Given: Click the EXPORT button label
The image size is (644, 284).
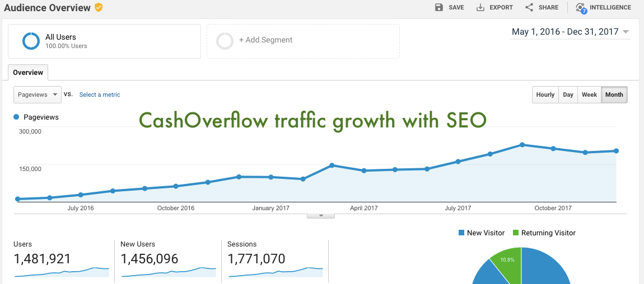Looking at the screenshot, I should [x=501, y=7].
